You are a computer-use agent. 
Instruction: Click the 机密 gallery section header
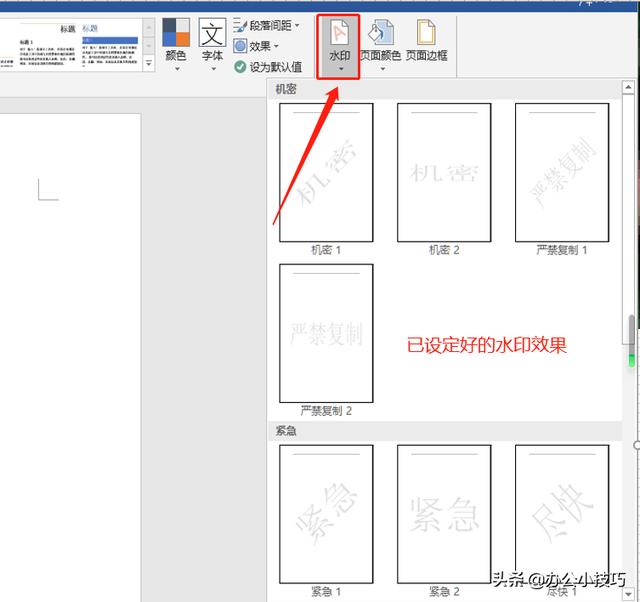(445, 89)
